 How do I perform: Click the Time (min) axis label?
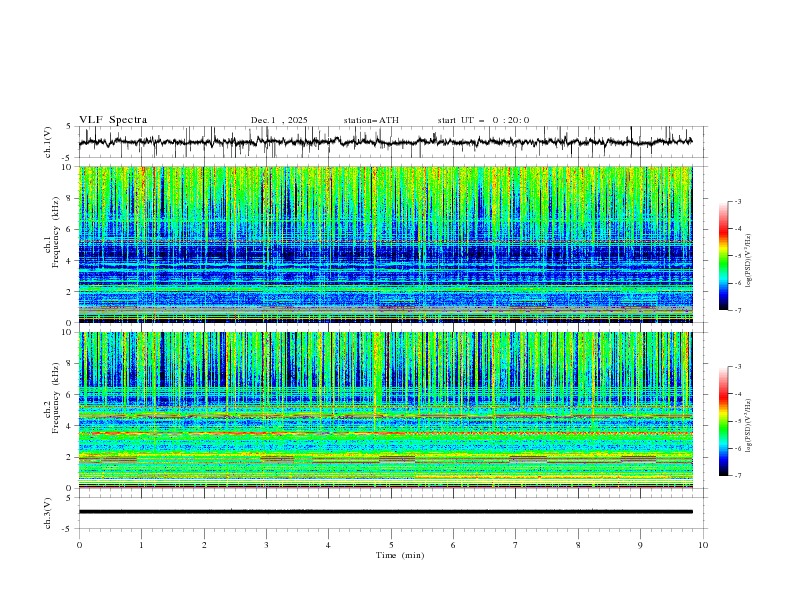[x=399, y=555]
